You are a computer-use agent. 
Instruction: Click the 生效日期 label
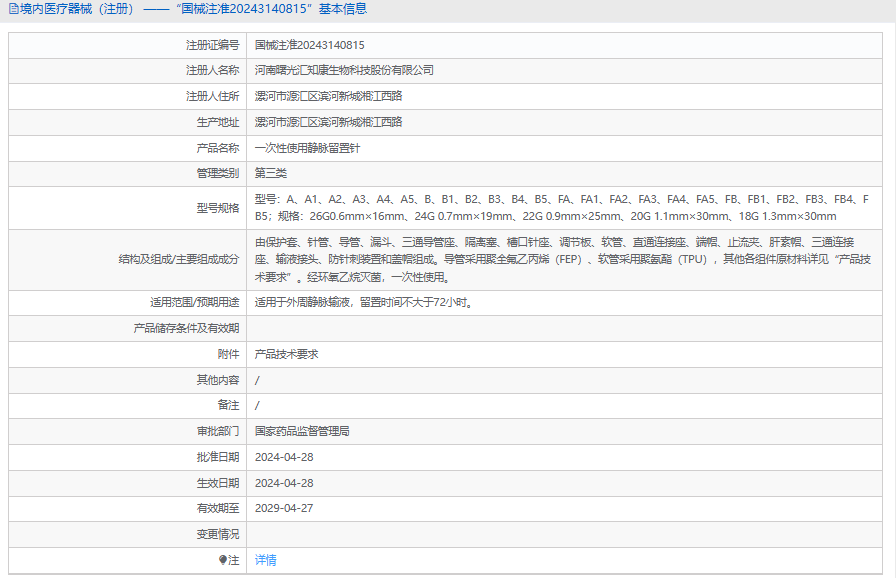pyautogui.click(x=218, y=483)
